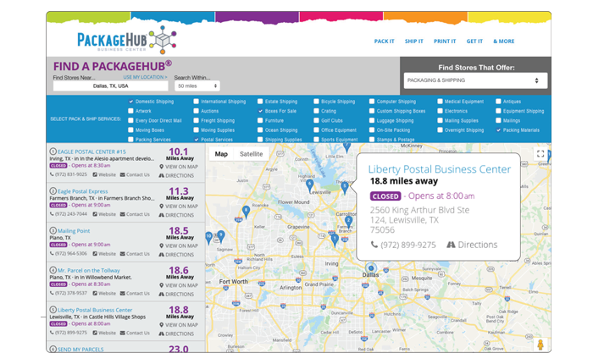593x364 pixels.
Task: Switch to standard Map view
Action: click(x=221, y=154)
